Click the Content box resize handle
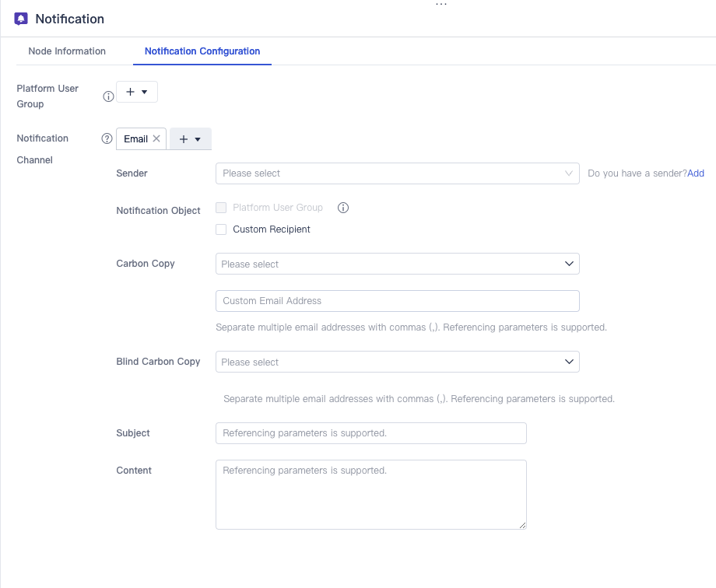The width and height of the screenshot is (716, 588). pos(522,525)
